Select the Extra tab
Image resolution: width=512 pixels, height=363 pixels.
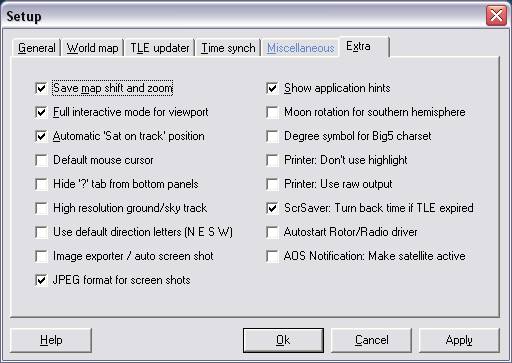click(x=364, y=47)
